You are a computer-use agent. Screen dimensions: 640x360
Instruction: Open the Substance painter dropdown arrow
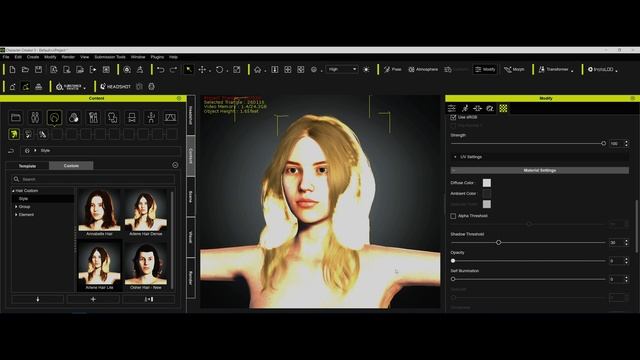84,88
